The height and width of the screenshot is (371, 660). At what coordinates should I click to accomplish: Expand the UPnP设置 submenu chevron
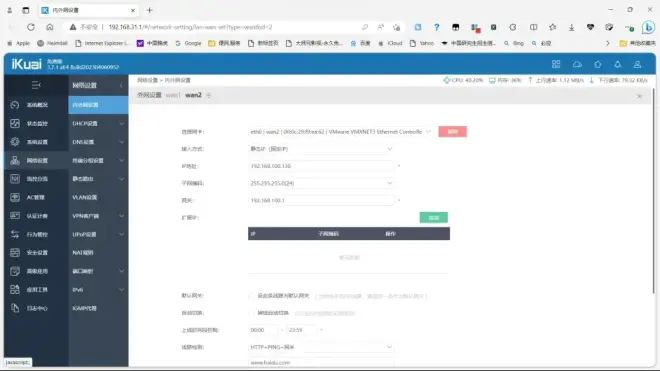[x=121, y=234]
